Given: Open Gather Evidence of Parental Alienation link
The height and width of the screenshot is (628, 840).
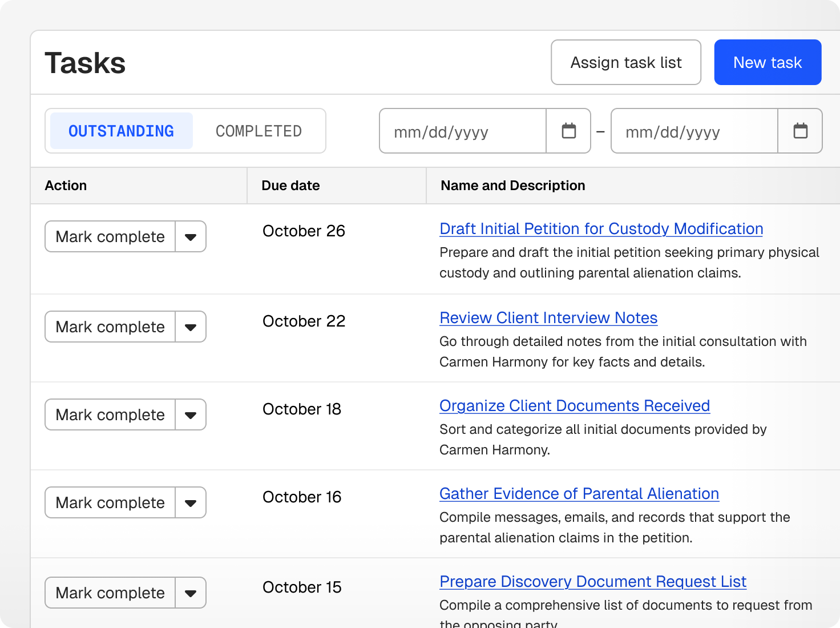Looking at the screenshot, I should pyautogui.click(x=579, y=494).
